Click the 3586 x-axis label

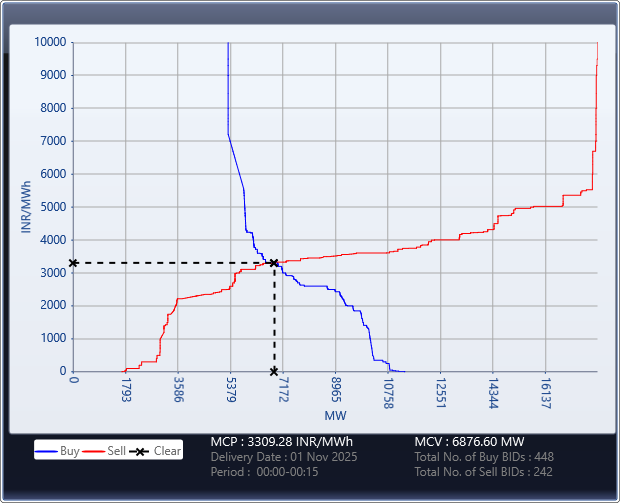(179, 390)
